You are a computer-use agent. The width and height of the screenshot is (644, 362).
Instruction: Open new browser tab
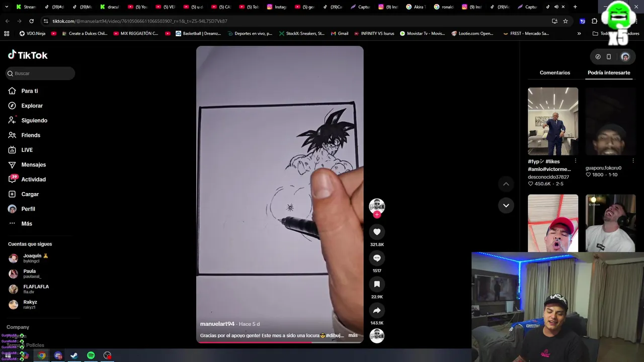575,7
